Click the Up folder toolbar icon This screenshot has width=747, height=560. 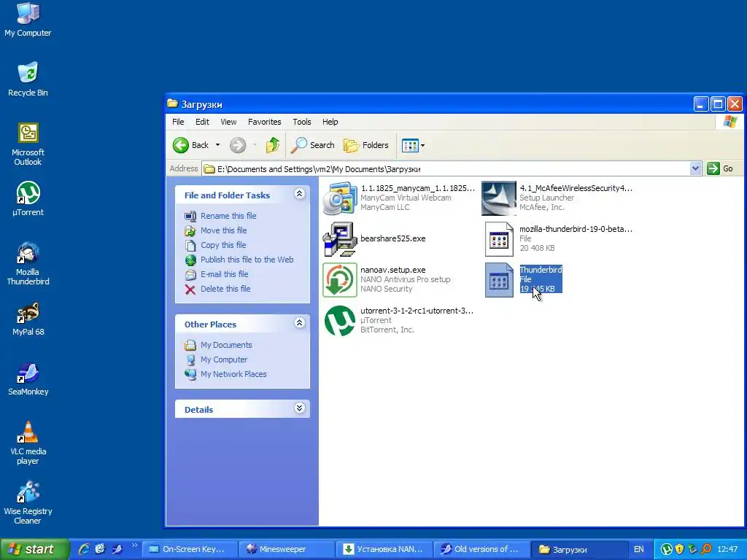(x=273, y=145)
